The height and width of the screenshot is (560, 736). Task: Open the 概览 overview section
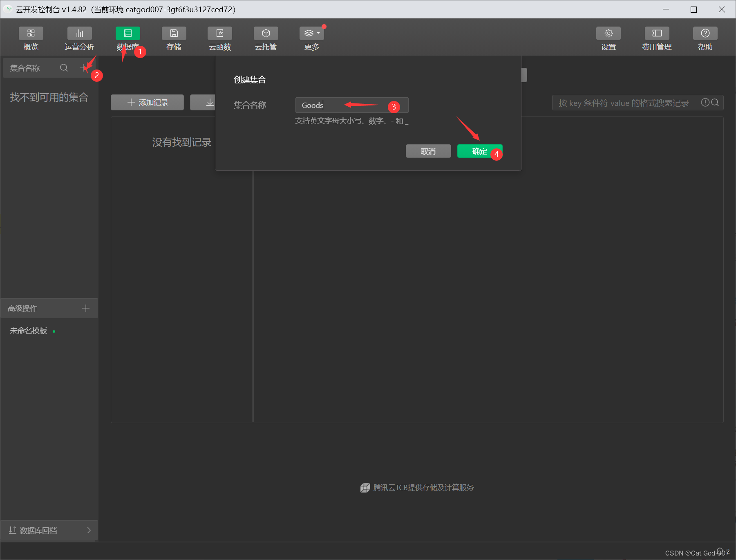pos(31,39)
